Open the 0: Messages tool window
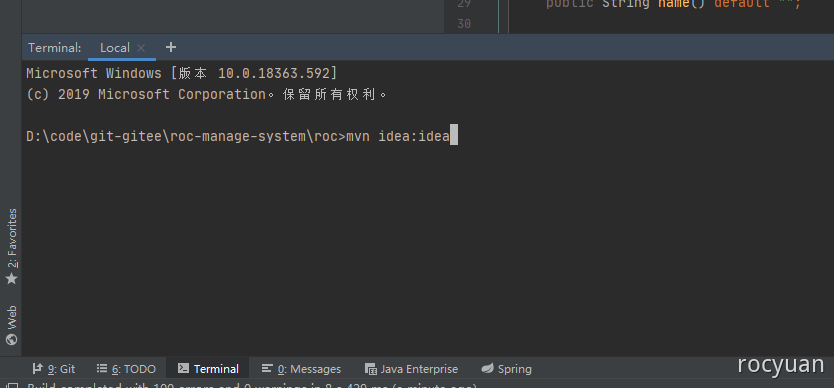The width and height of the screenshot is (834, 388). (x=302, y=369)
